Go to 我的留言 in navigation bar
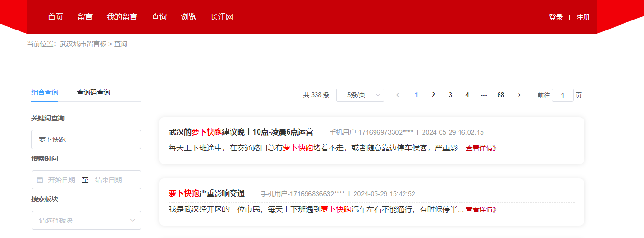644x238 pixels. 122,17
